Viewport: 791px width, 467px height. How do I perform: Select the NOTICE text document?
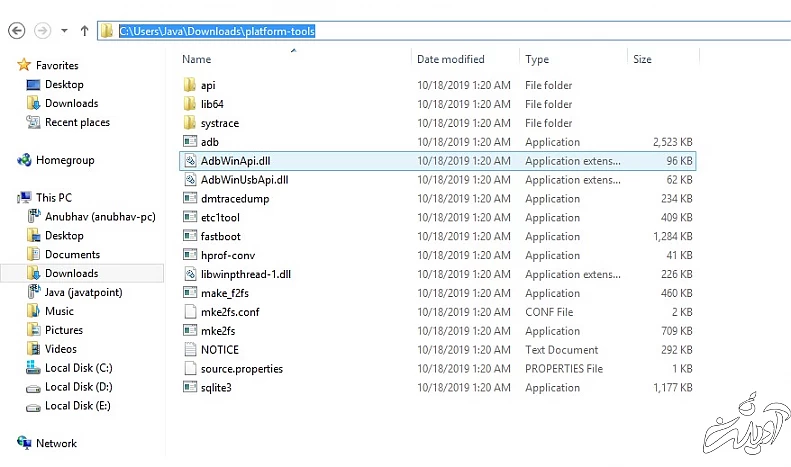click(219, 350)
